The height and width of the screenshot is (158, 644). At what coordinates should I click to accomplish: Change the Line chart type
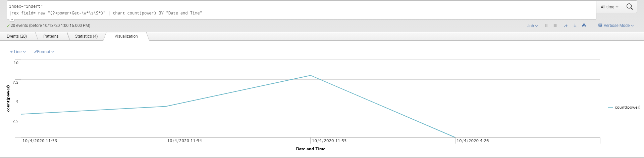click(x=18, y=52)
